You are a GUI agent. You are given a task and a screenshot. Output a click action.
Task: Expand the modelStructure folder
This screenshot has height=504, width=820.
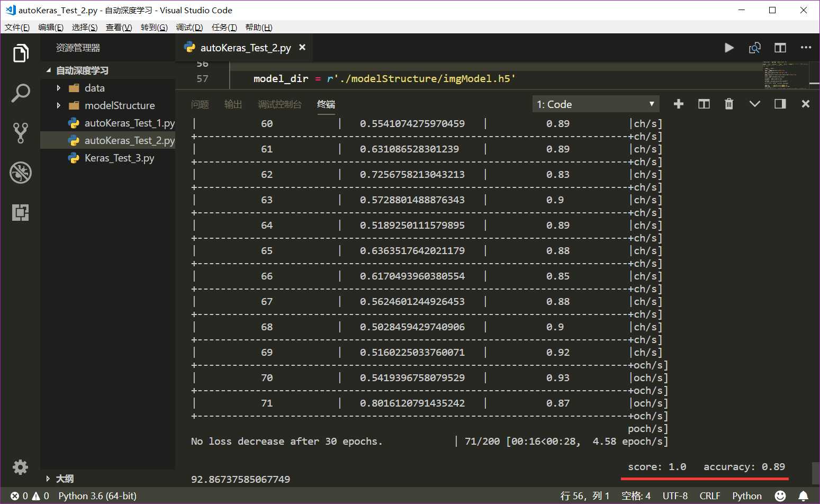[x=58, y=105]
